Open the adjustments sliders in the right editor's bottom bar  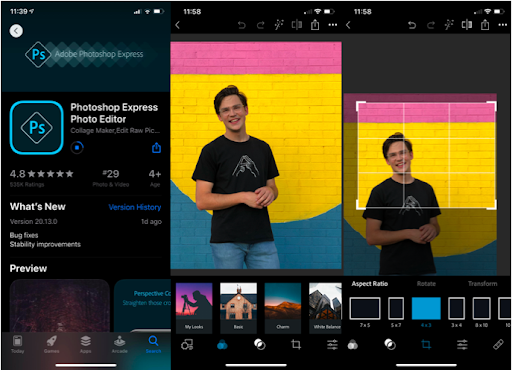[462, 344]
